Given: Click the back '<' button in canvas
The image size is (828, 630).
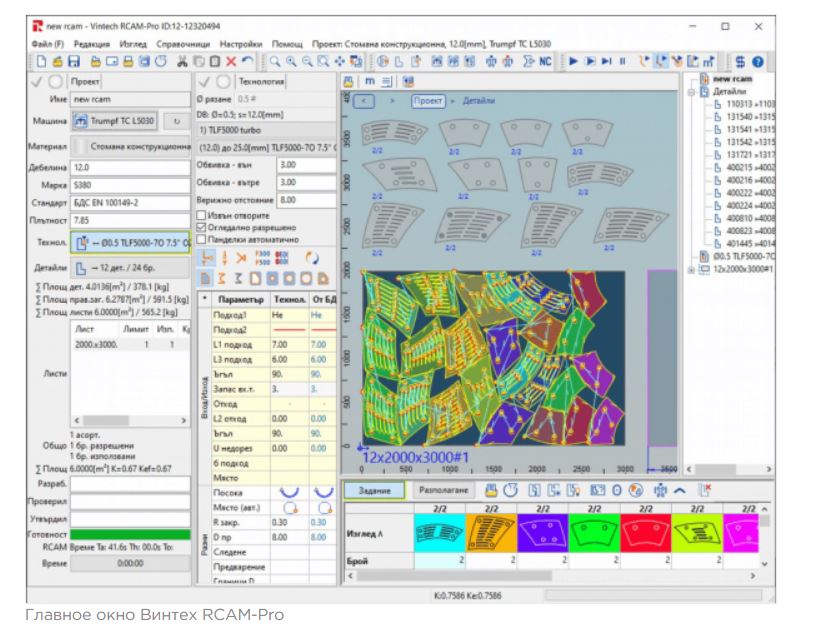Looking at the screenshot, I should pyautogui.click(x=364, y=100).
